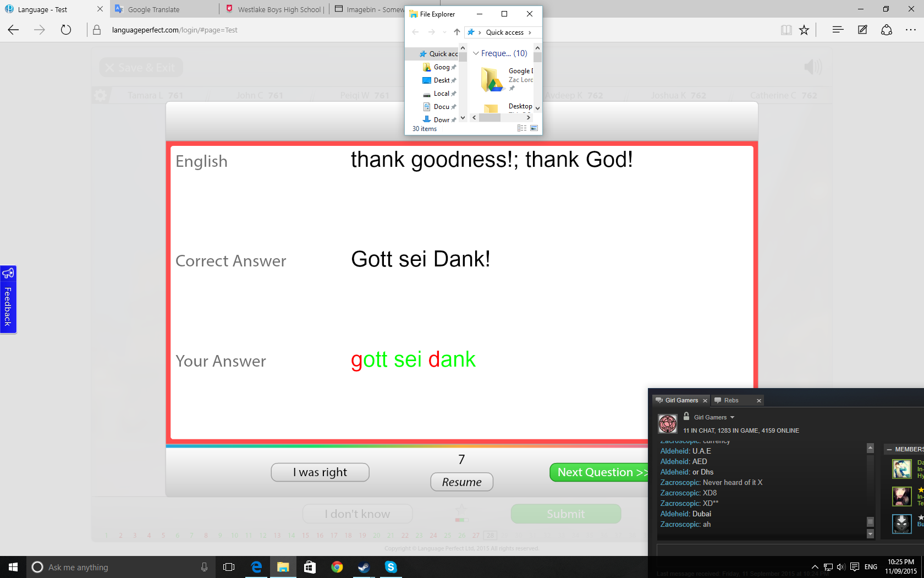Screen dimensions: 924x578
Task: Click File Explorer up directory arrow
Action: pyautogui.click(x=457, y=32)
